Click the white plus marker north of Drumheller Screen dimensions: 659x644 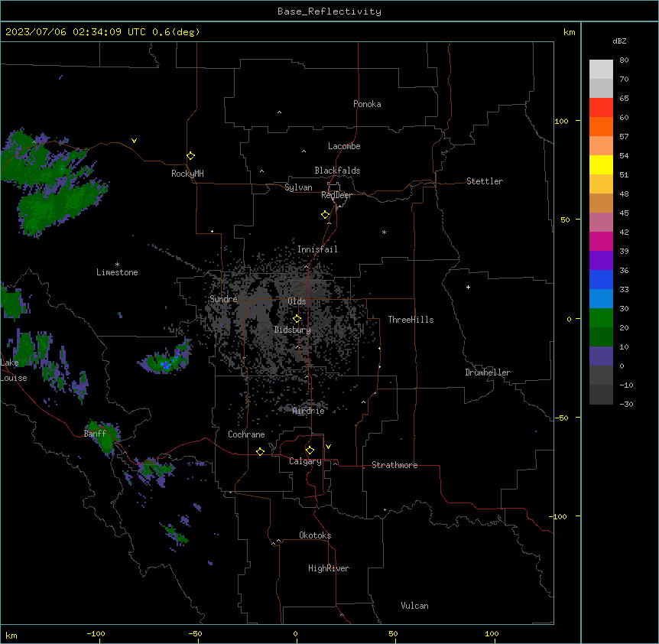(x=468, y=287)
